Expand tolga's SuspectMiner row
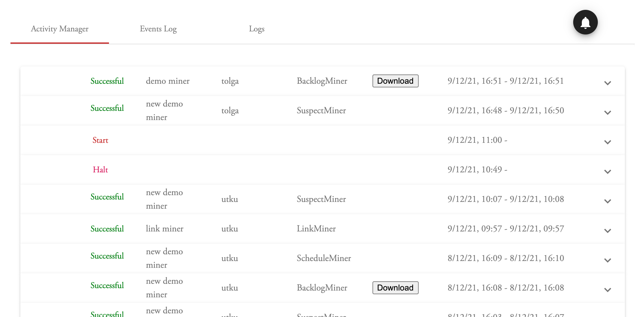644x317 pixels. point(607,112)
